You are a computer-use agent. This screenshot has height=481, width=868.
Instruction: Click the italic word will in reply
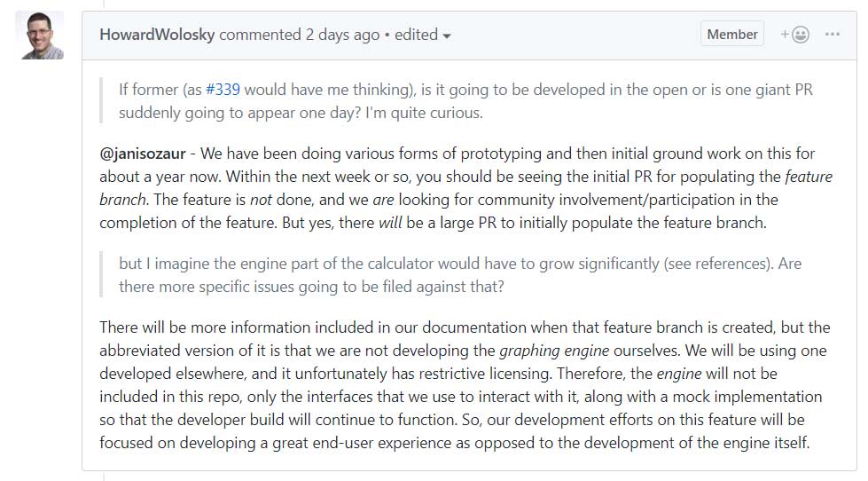pos(390,223)
